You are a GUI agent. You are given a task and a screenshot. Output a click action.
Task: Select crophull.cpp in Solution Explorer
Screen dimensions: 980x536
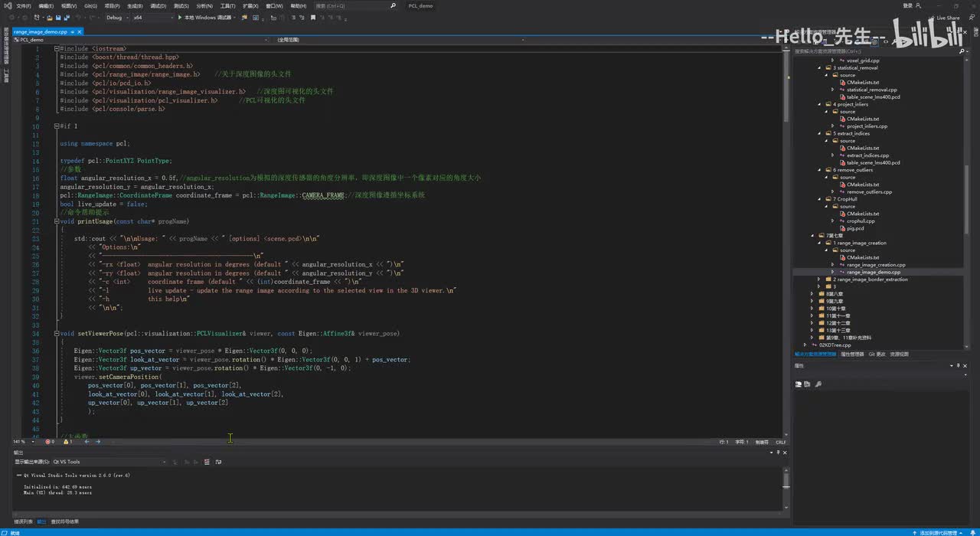[x=861, y=221]
